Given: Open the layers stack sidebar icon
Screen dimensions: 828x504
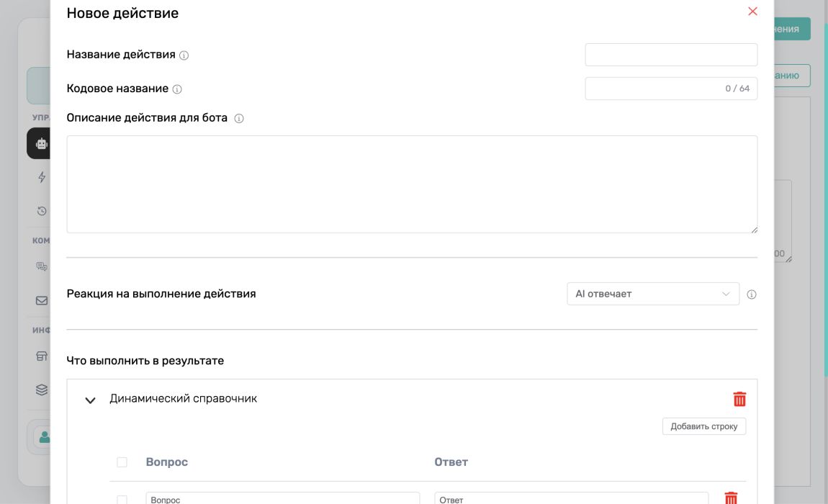Looking at the screenshot, I should [x=42, y=390].
